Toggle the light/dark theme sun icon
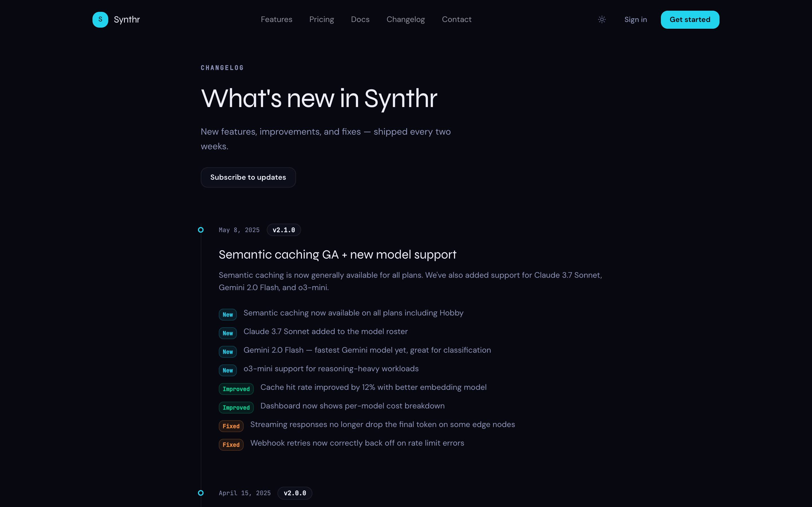 point(602,19)
